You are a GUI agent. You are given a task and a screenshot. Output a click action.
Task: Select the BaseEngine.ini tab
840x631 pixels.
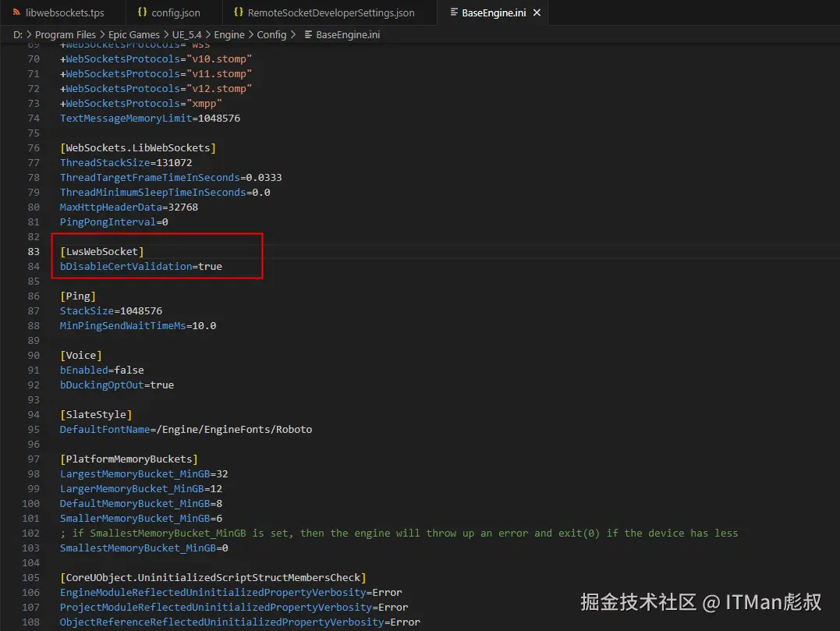pos(493,12)
